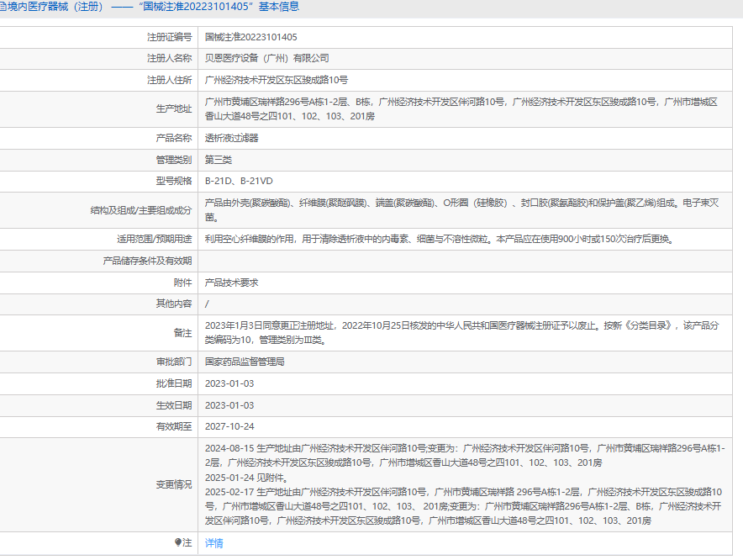Select registrant name 贝恩医疗设备（广州）有限公司
The width and height of the screenshot is (743, 560).
click(x=266, y=58)
